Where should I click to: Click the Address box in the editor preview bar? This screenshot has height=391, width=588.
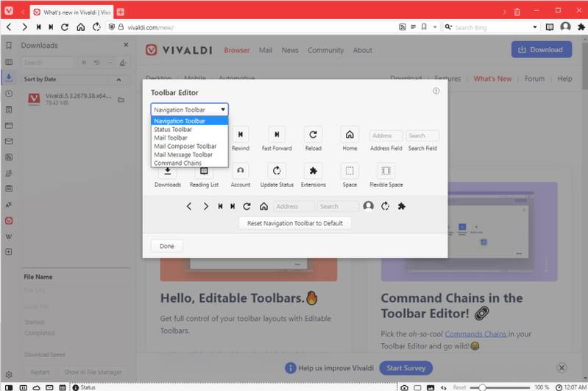pos(294,206)
